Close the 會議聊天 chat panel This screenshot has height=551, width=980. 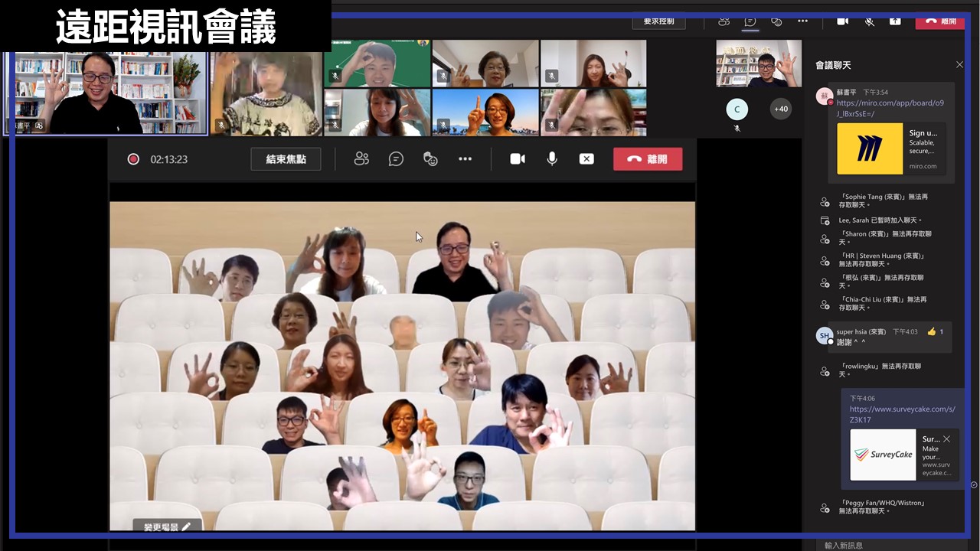959,65
